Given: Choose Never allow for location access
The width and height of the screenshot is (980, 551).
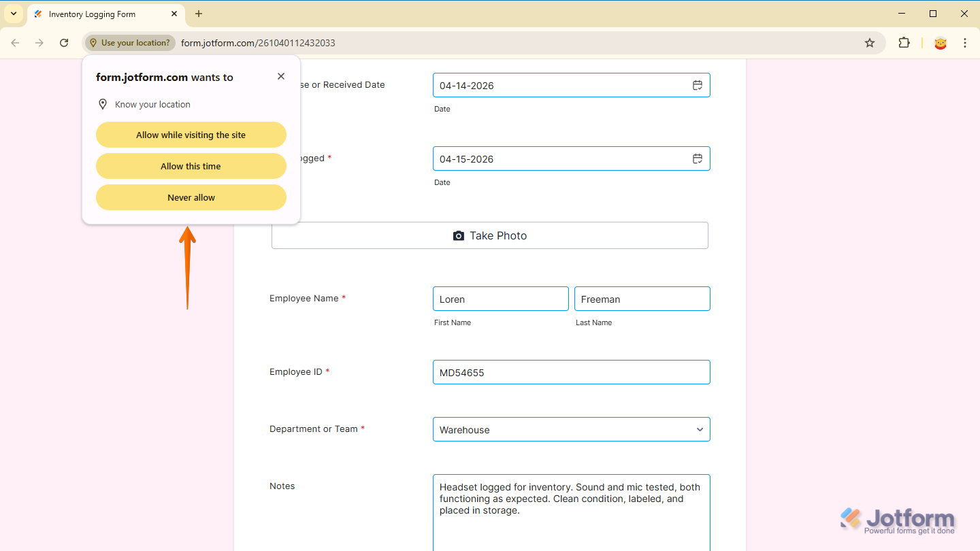Looking at the screenshot, I should [x=191, y=197].
